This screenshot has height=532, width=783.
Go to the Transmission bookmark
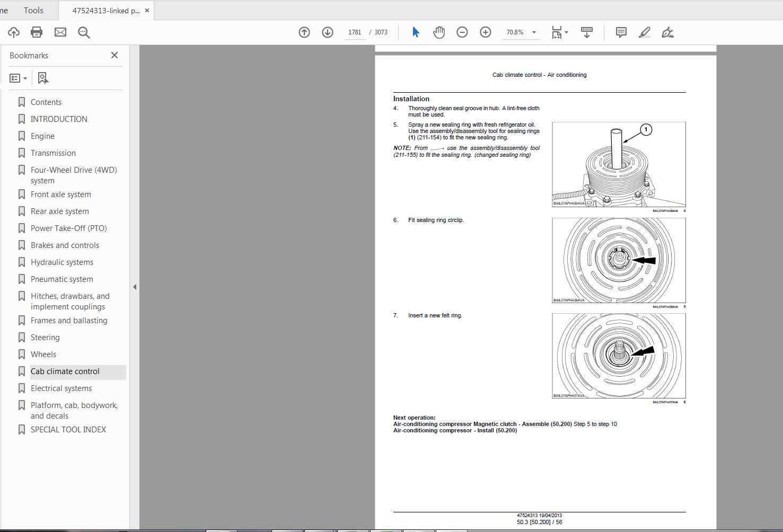pyautogui.click(x=53, y=153)
